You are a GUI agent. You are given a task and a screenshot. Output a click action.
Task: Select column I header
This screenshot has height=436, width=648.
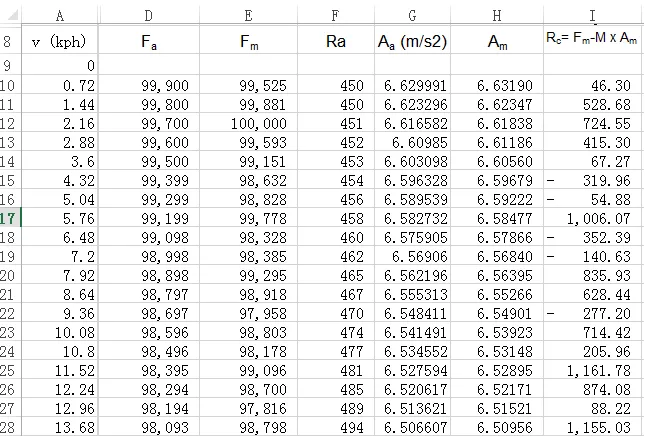coord(593,16)
